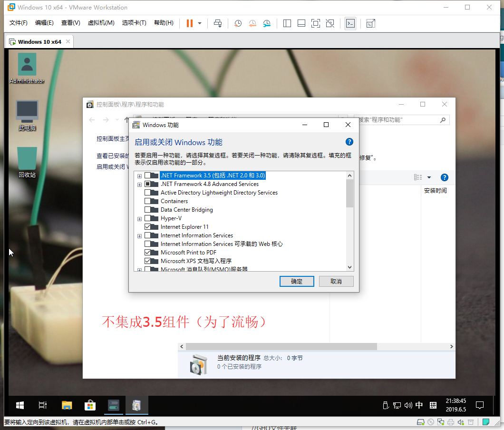Open the action center notification icon
The image size is (504, 430).
pyautogui.click(x=480, y=405)
